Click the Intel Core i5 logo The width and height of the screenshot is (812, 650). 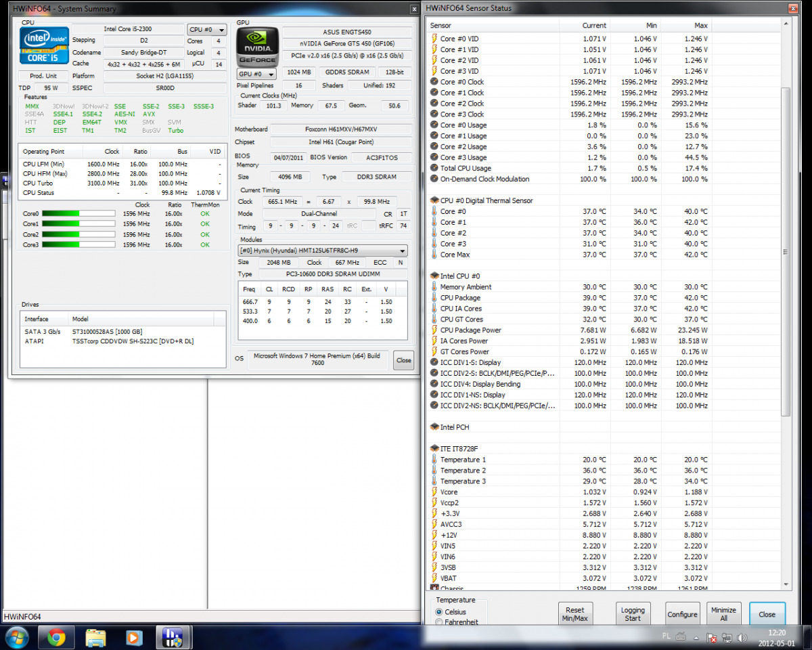pos(45,45)
